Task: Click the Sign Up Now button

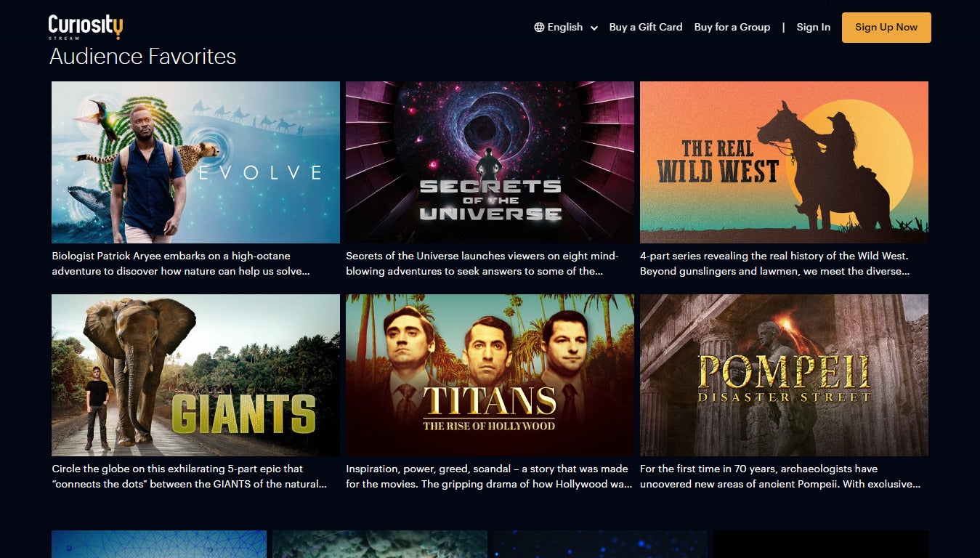Action: pos(886,28)
